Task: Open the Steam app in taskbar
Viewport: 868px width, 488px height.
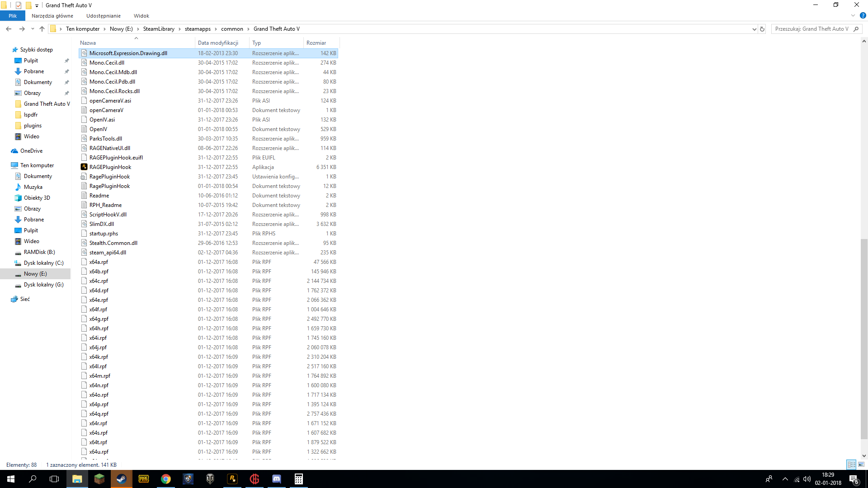Action: (121, 479)
